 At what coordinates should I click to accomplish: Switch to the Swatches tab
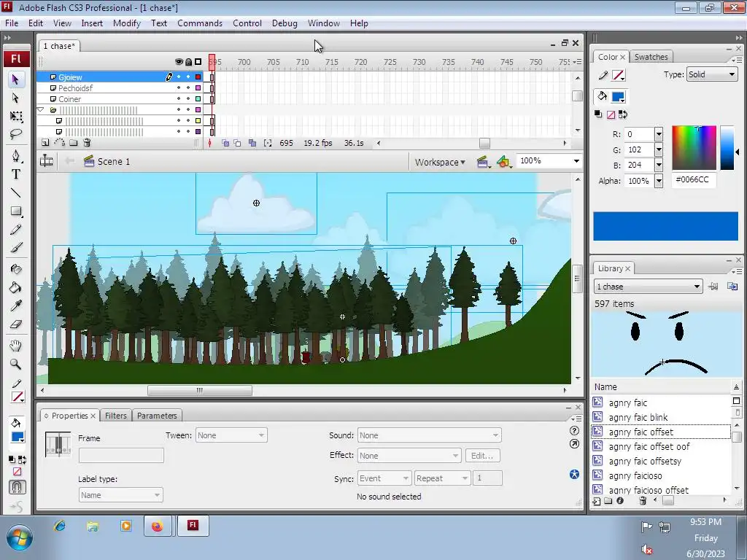tap(651, 57)
